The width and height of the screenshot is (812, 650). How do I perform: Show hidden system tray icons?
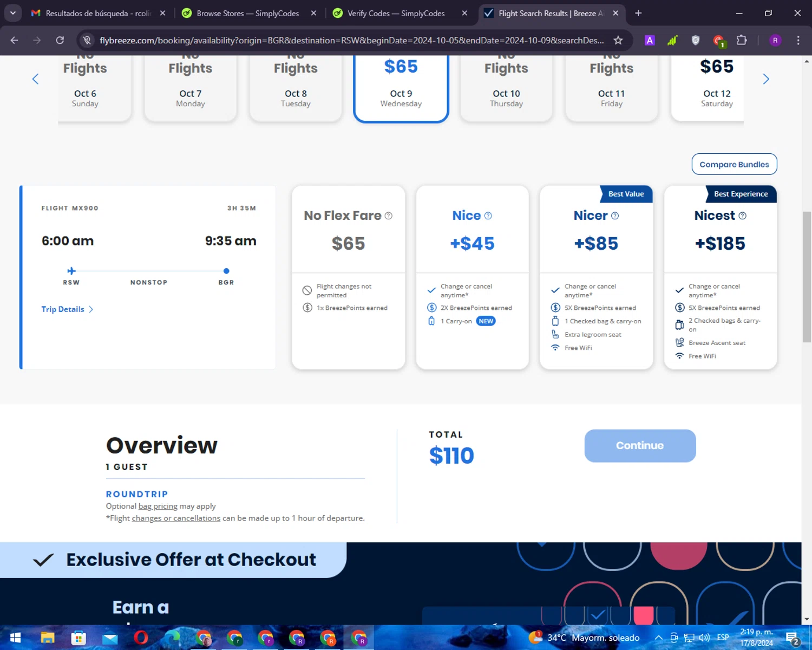[x=658, y=638]
